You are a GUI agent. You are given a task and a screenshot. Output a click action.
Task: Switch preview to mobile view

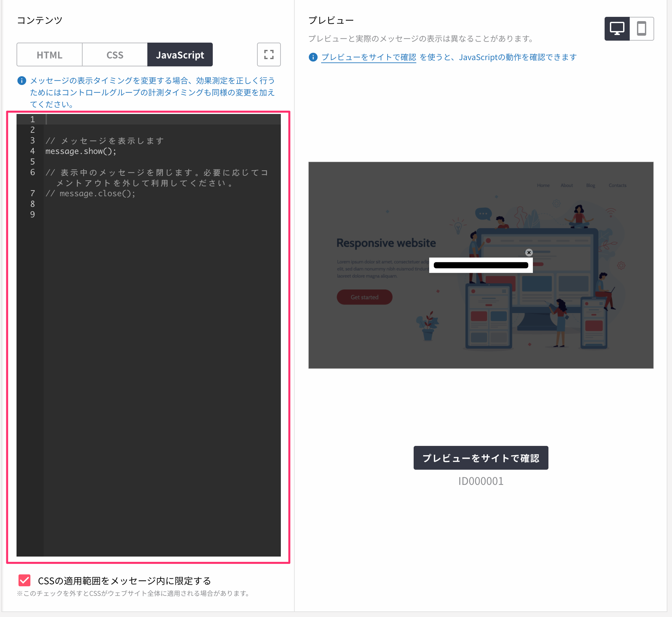pos(642,29)
